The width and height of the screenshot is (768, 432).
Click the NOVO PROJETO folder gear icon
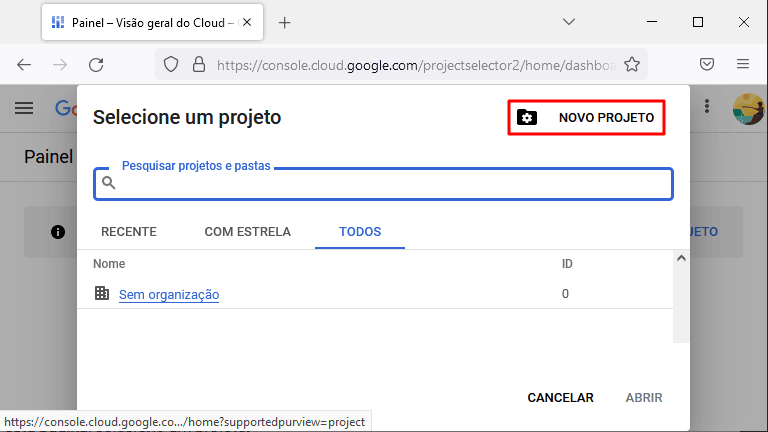coord(527,118)
